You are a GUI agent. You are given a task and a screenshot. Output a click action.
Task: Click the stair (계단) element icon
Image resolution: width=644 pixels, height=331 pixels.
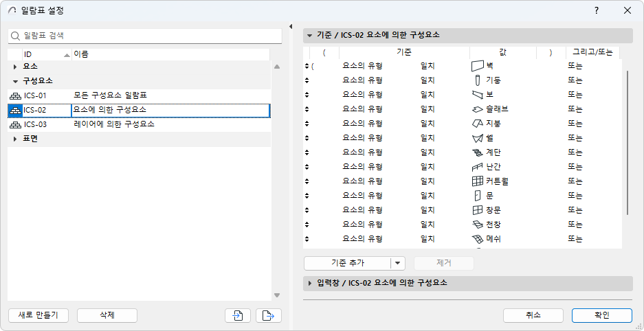coord(478,152)
